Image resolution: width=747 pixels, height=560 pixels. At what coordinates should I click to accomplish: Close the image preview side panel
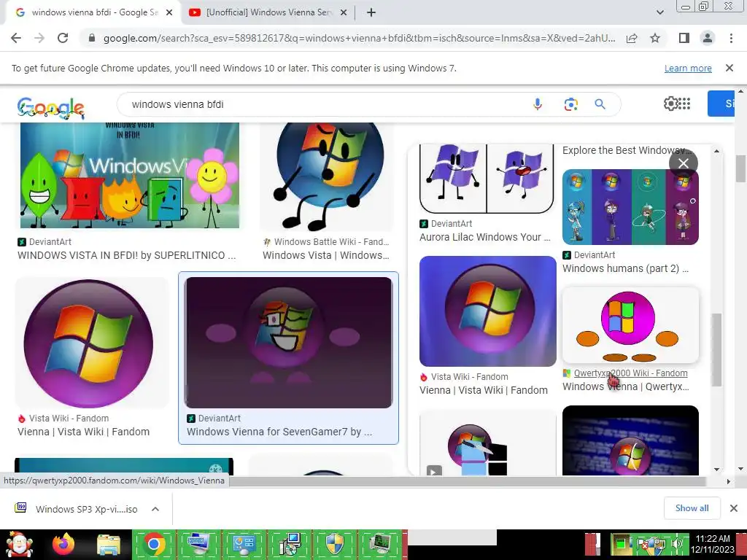pyautogui.click(x=683, y=163)
